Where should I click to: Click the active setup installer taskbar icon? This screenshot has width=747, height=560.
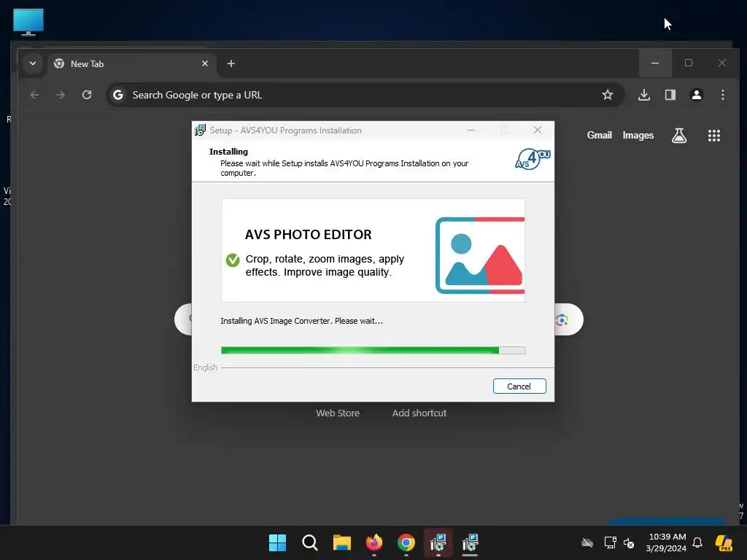pos(438,542)
